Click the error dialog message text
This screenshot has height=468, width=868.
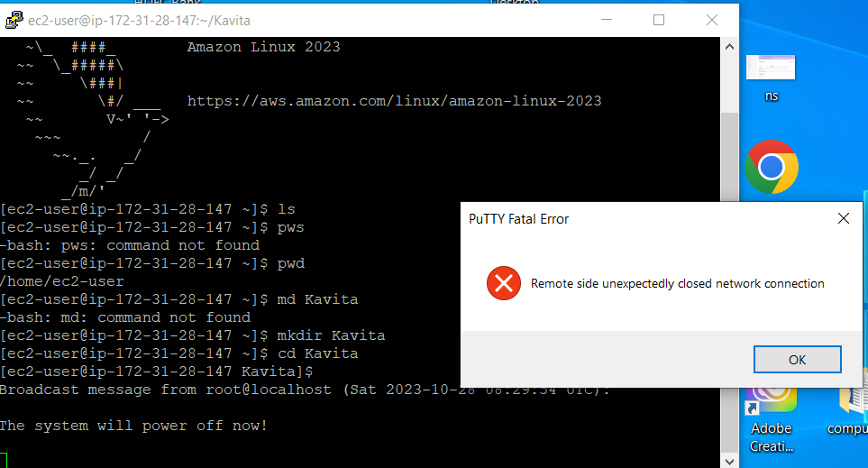[677, 283]
